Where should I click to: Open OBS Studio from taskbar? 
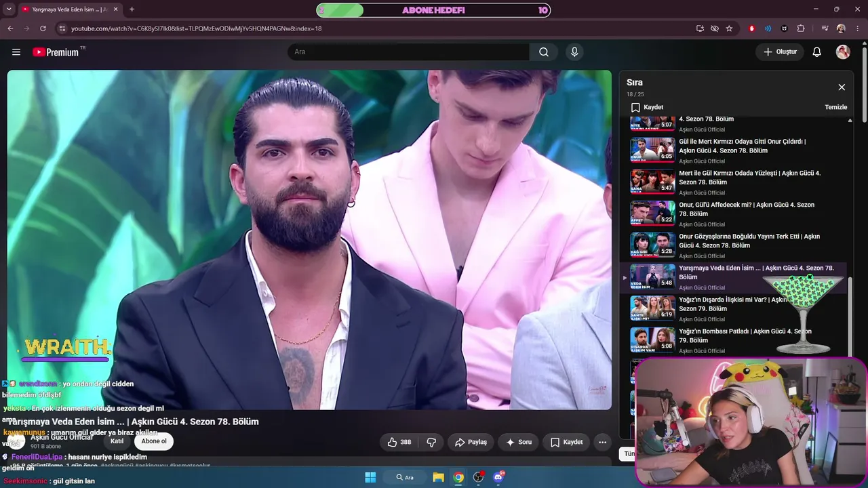479,477
